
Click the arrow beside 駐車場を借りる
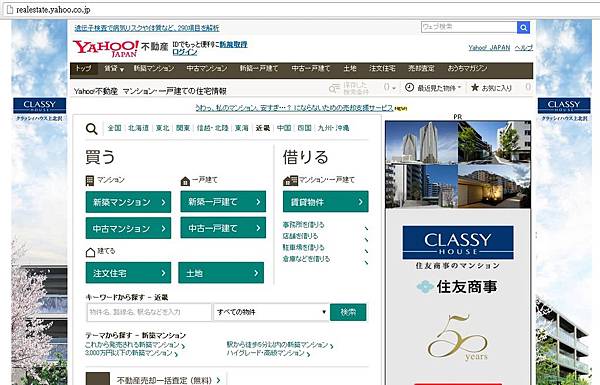pyautogui.click(x=366, y=251)
